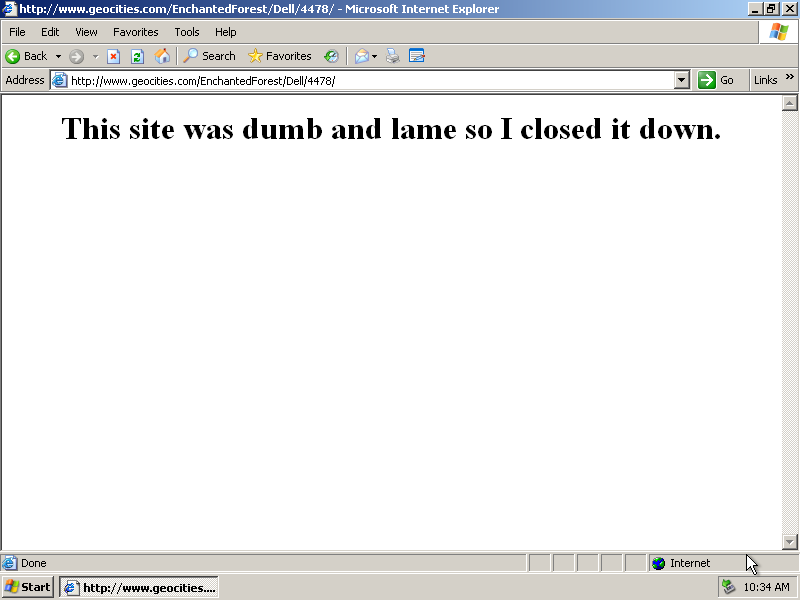
Task: Click the Windows flag logo throbber
Action: coord(779,32)
